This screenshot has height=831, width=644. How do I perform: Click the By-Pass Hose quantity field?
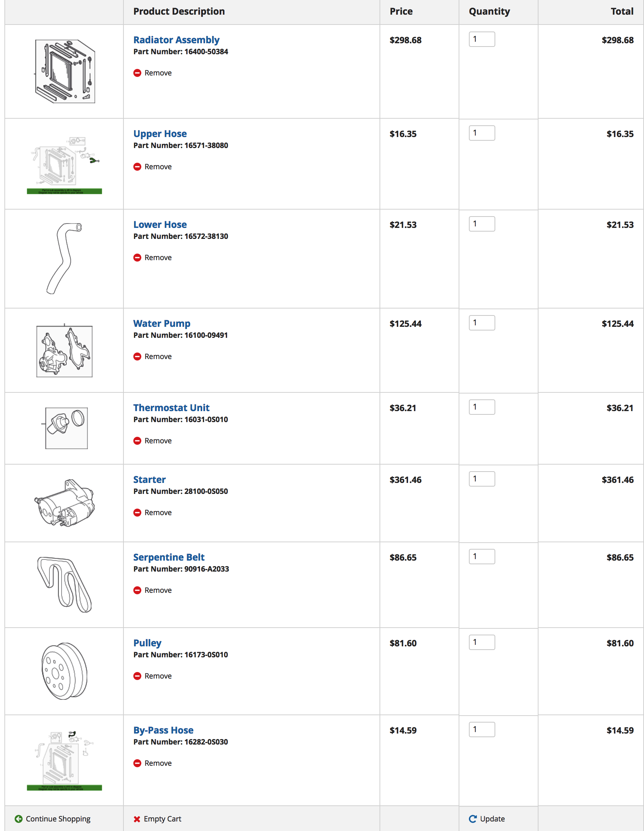[482, 730]
